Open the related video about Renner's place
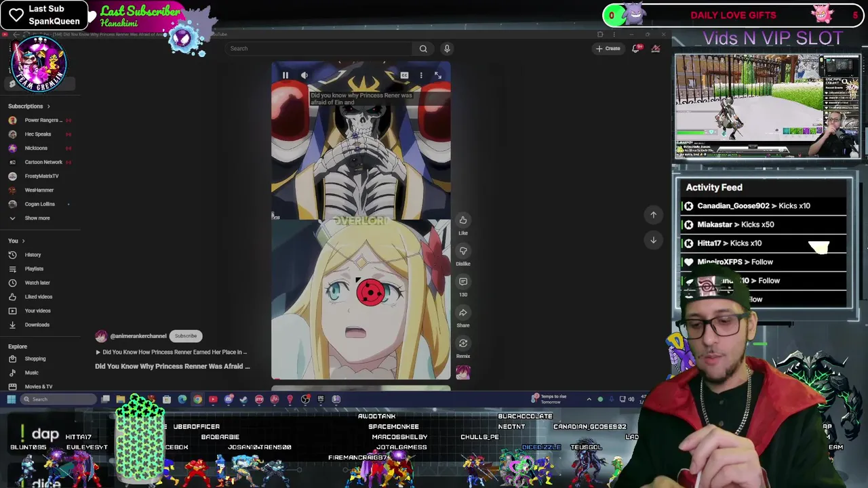The width and height of the screenshot is (868, 488). (171, 352)
